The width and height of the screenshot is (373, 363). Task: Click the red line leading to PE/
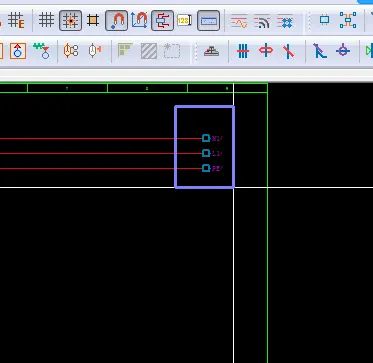coord(100,168)
